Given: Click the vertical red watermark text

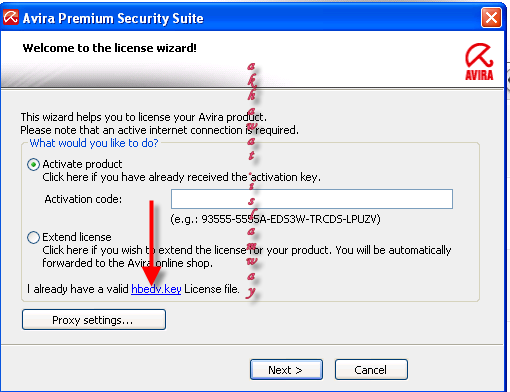Looking at the screenshot, I should point(252,180).
